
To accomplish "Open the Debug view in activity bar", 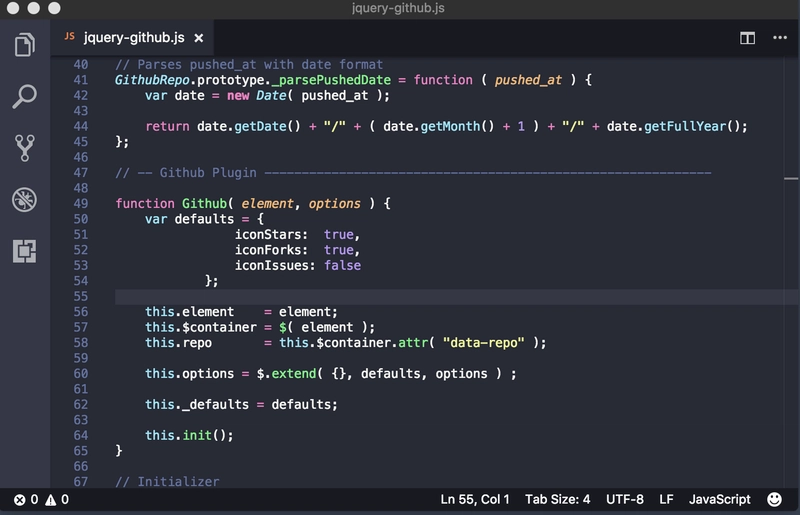I will [x=24, y=200].
